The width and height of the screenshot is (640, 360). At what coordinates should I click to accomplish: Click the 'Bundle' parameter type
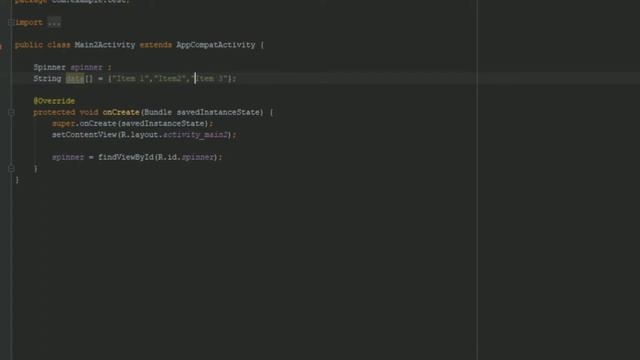click(x=158, y=112)
